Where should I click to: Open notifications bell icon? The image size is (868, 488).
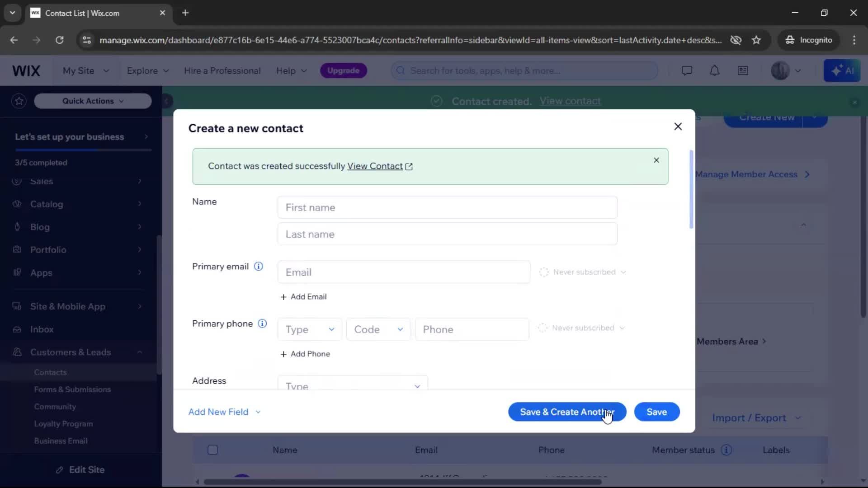[x=714, y=70]
